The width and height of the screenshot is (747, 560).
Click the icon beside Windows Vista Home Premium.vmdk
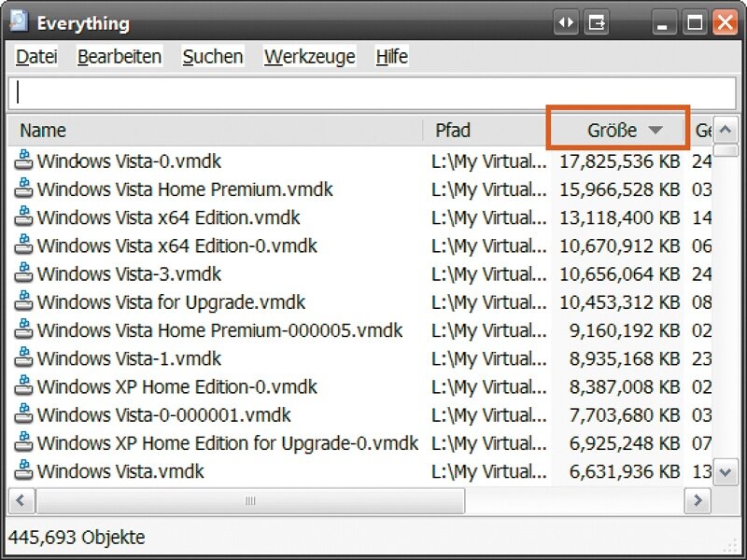pos(23,189)
